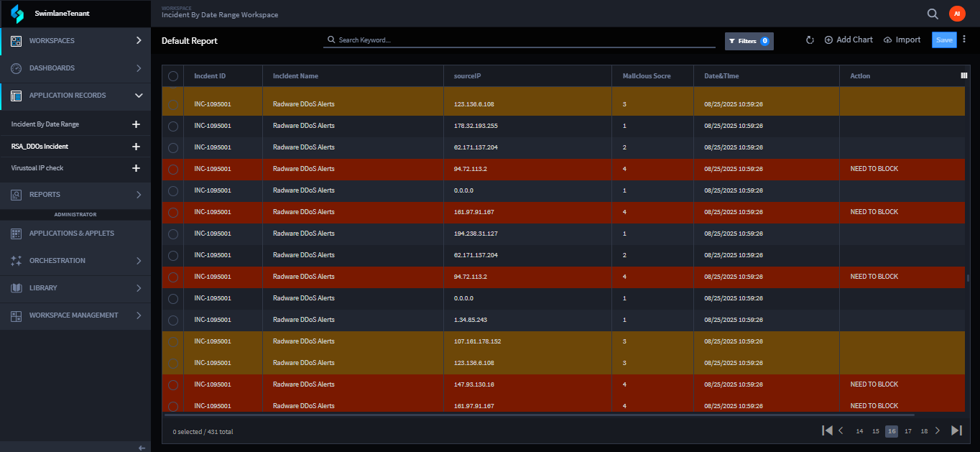This screenshot has width=980, height=452.
Task: Expand the Workspaces menu
Action: point(139,41)
